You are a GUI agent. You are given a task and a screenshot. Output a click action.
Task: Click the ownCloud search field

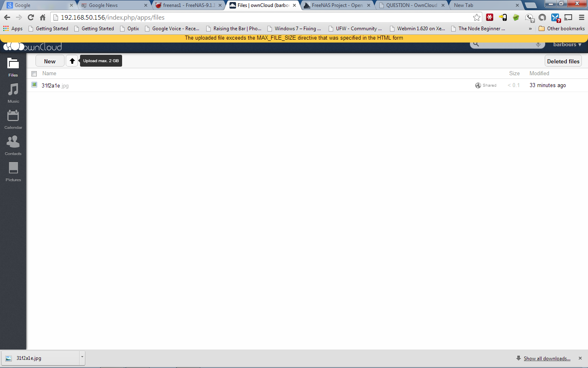pyautogui.click(x=508, y=45)
